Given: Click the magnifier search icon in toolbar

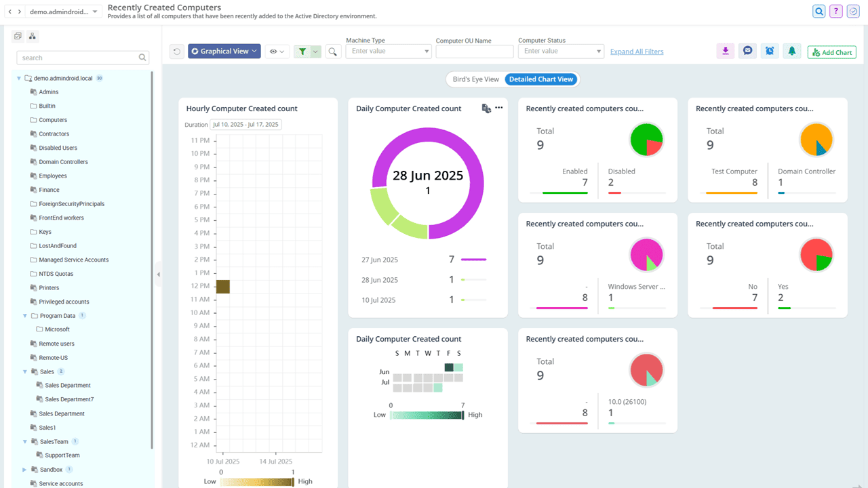Looking at the screenshot, I should pyautogui.click(x=333, y=52).
